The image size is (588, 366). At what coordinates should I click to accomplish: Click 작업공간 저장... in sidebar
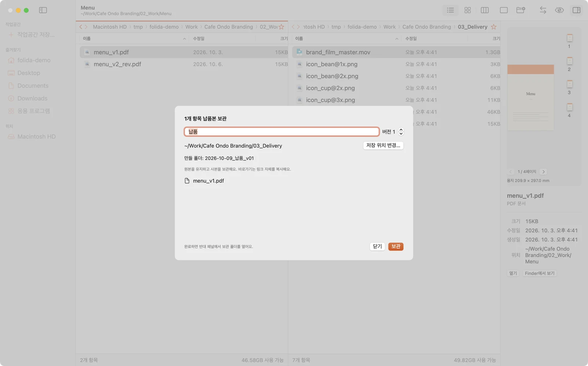coord(32,35)
